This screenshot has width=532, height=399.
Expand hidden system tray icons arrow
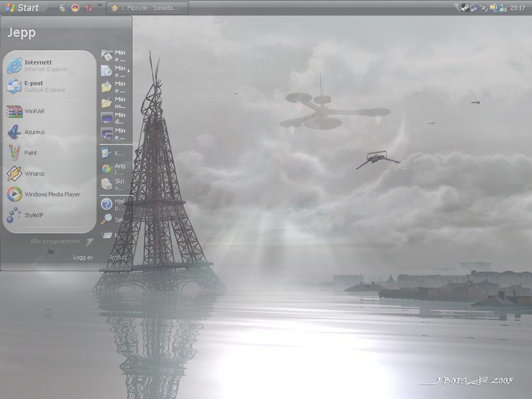458,7
